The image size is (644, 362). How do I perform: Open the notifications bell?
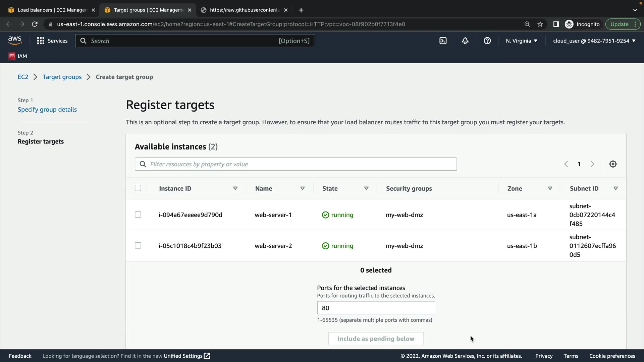tap(465, 41)
